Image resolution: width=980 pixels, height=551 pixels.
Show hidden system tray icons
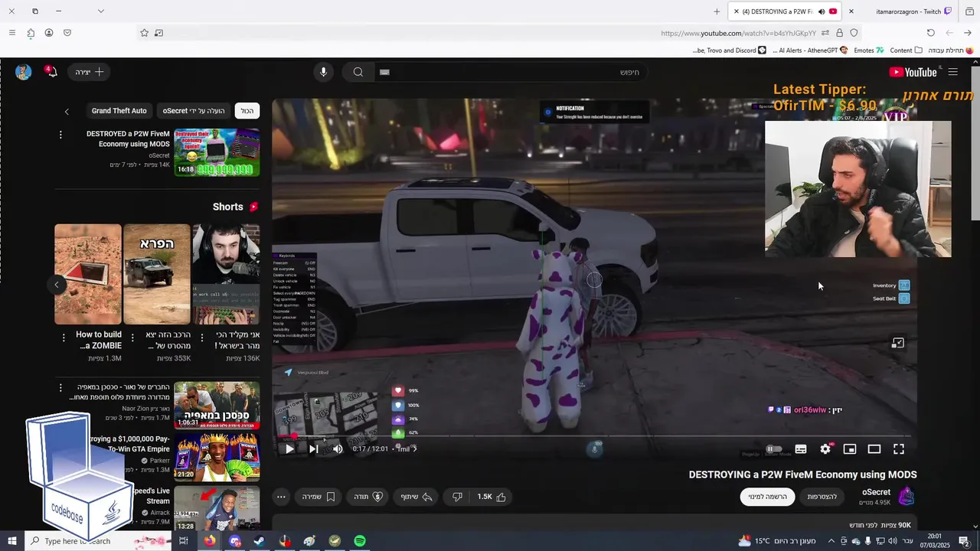pos(831,541)
